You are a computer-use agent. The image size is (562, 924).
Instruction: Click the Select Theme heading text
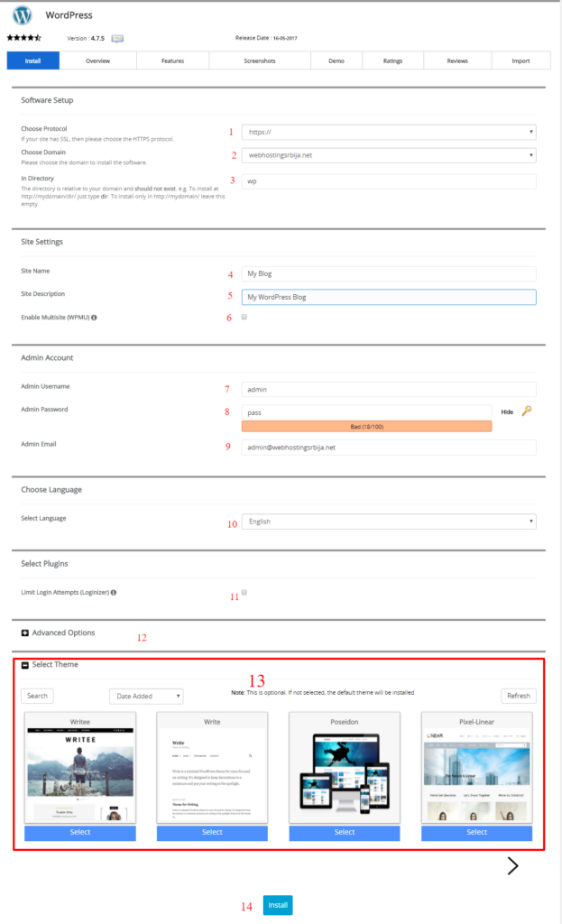click(55, 665)
